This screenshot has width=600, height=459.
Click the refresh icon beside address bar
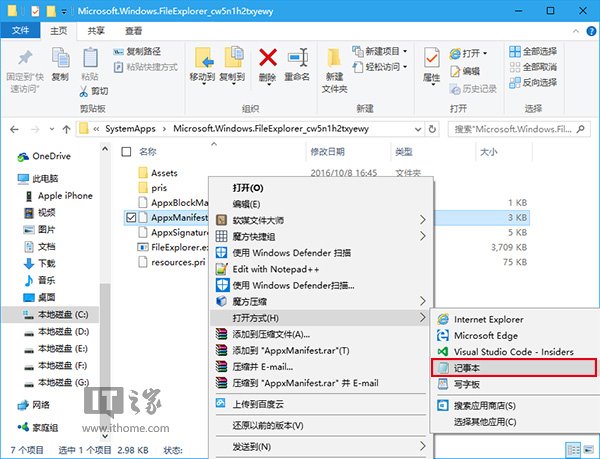coord(432,129)
